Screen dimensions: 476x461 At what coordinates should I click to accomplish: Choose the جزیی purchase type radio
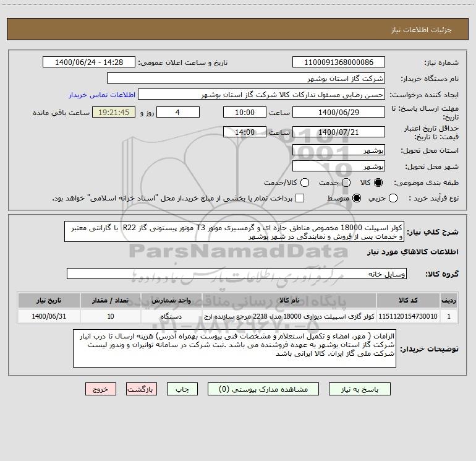pyautogui.click(x=393, y=198)
